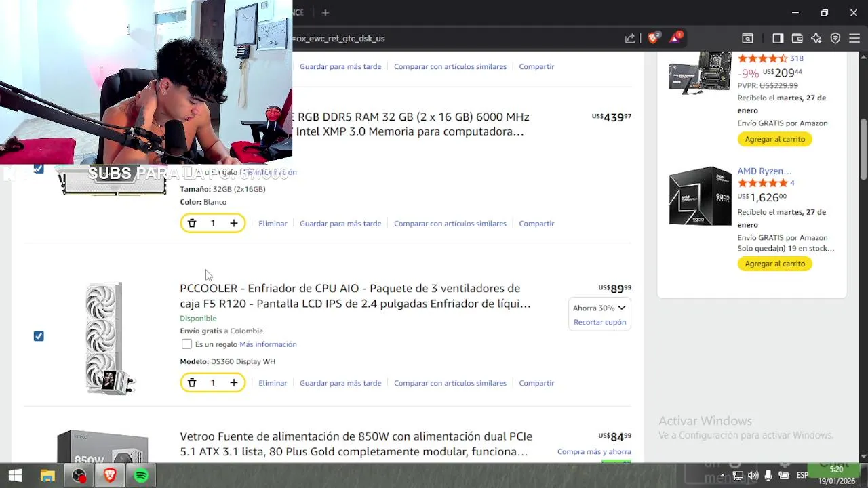The height and width of the screenshot is (488, 868).
Task: Increase PCCOOLER quantity with plus icon
Action: pyautogui.click(x=234, y=383)
